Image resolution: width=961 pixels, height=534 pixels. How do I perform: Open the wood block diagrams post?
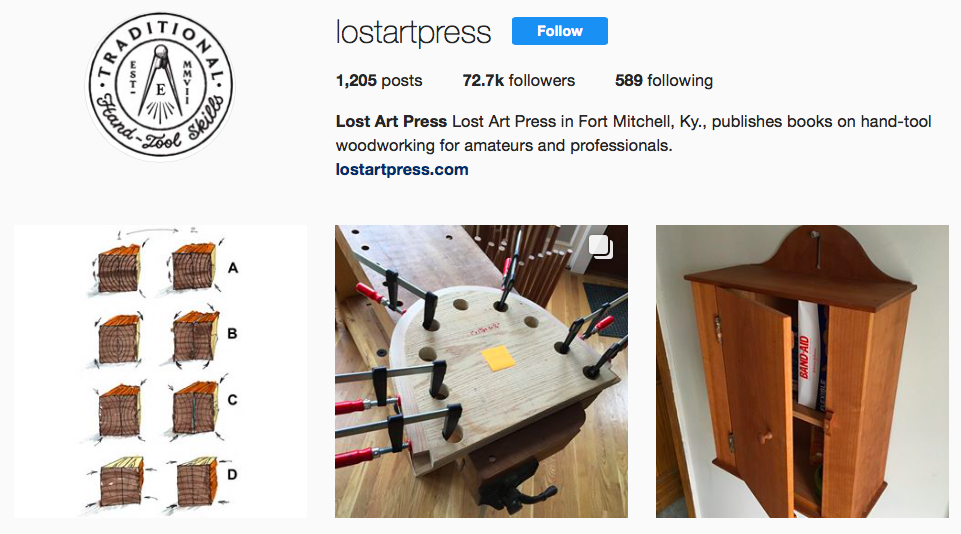(161, 372)
